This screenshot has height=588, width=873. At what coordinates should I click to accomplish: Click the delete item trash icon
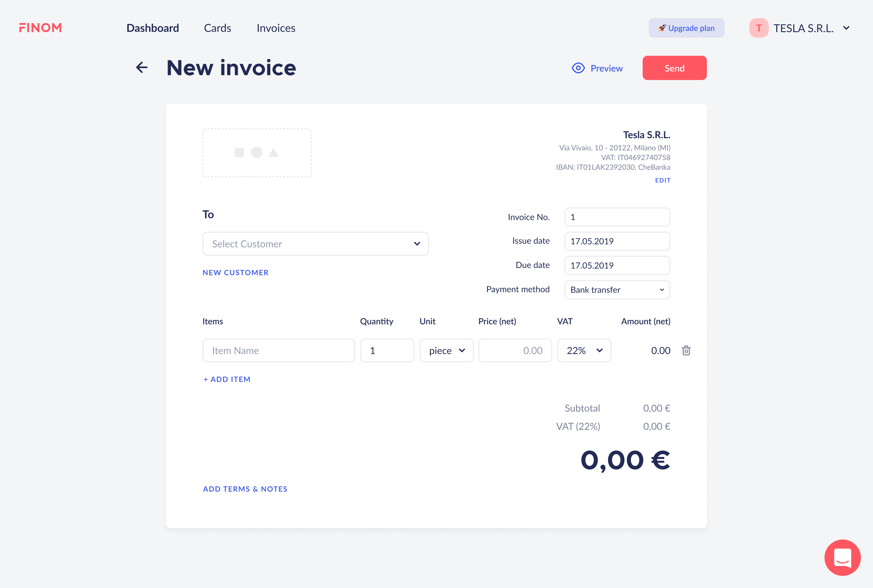point(687,350)
